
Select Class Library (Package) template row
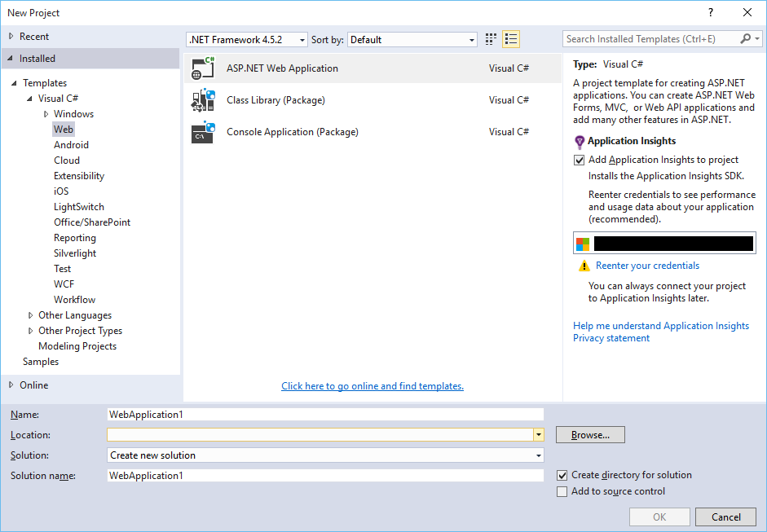point(372,100)
